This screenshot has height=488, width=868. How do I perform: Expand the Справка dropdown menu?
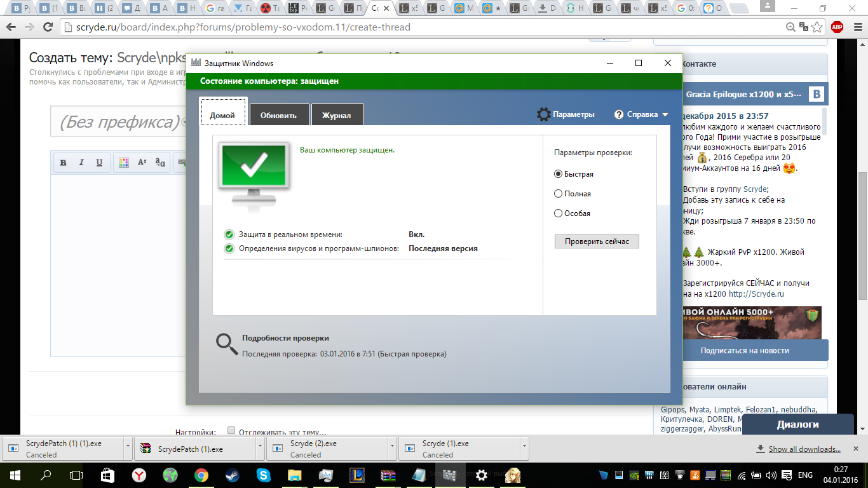[642, 114]
